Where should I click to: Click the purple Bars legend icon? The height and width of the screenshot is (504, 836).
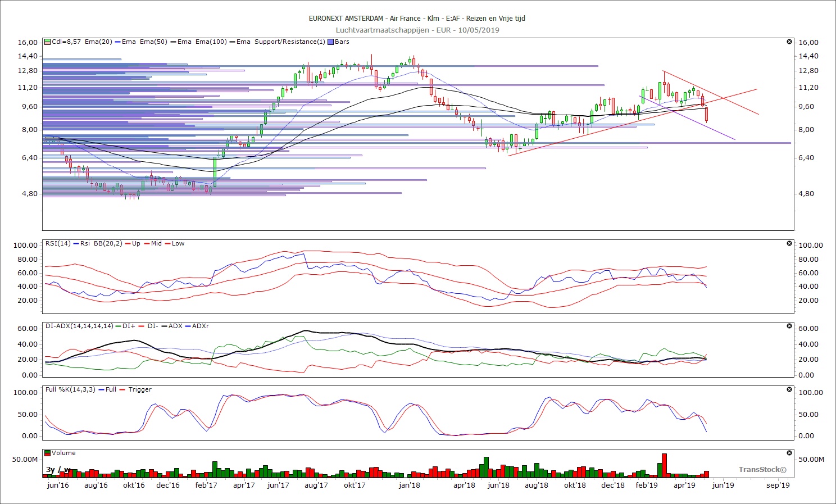(x=330, y=42)
